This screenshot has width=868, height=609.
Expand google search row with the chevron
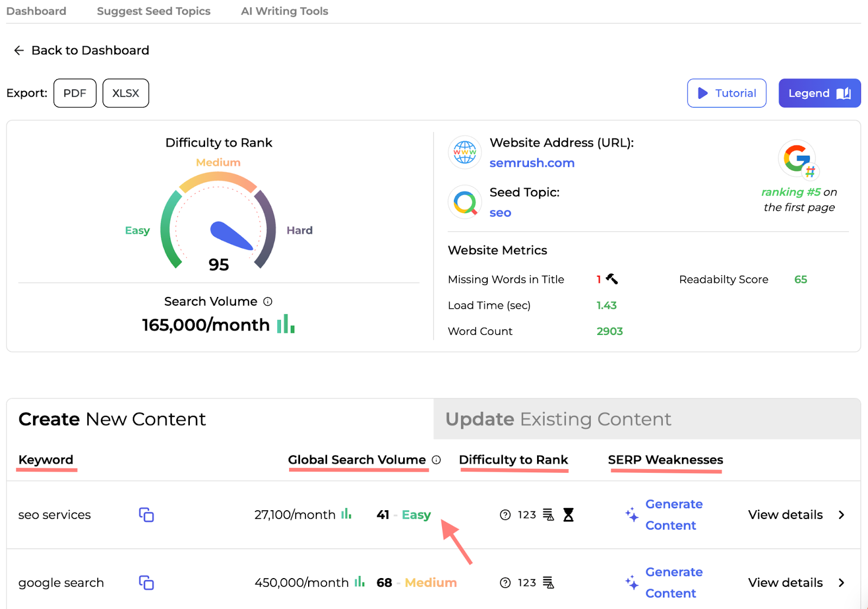click(x=841, y=583)
